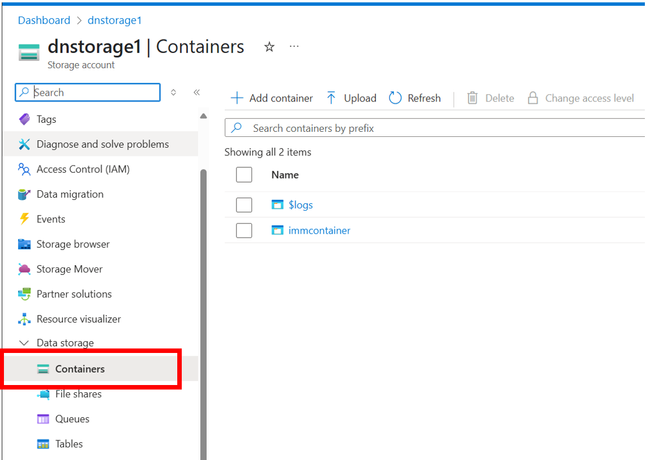The image size is (646, 460).
Task: Select Resource visualizer in the sidebar
Action: click(101, 319)
